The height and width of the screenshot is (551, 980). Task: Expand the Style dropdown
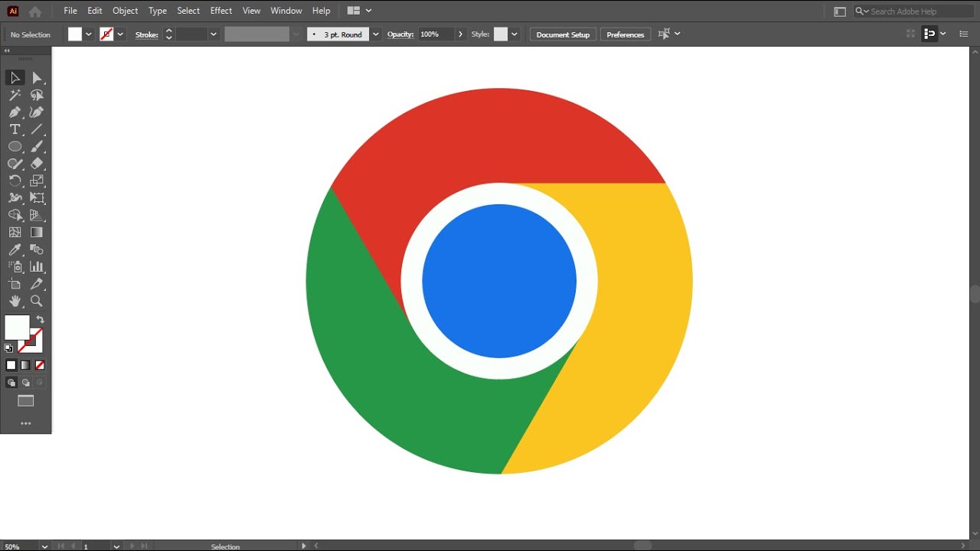pos(514,34)
